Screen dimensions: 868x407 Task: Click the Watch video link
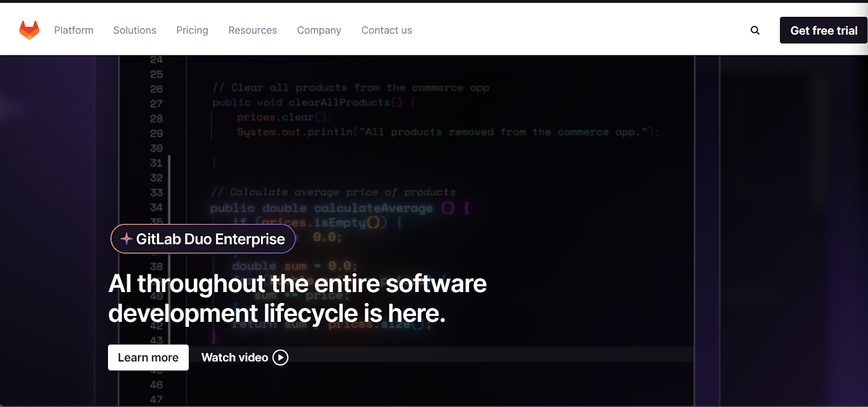coord(245,358)
